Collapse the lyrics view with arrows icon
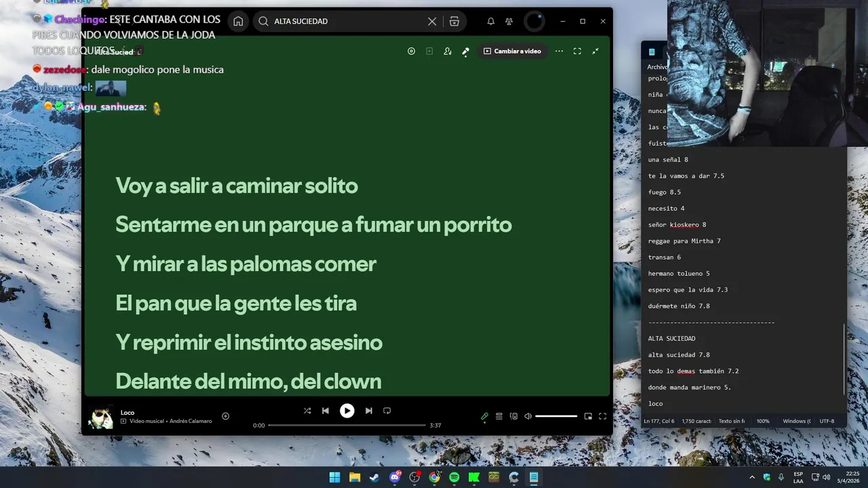Image resolution: width=868 pixels, height=488 pixels. (x=595, y=51)
